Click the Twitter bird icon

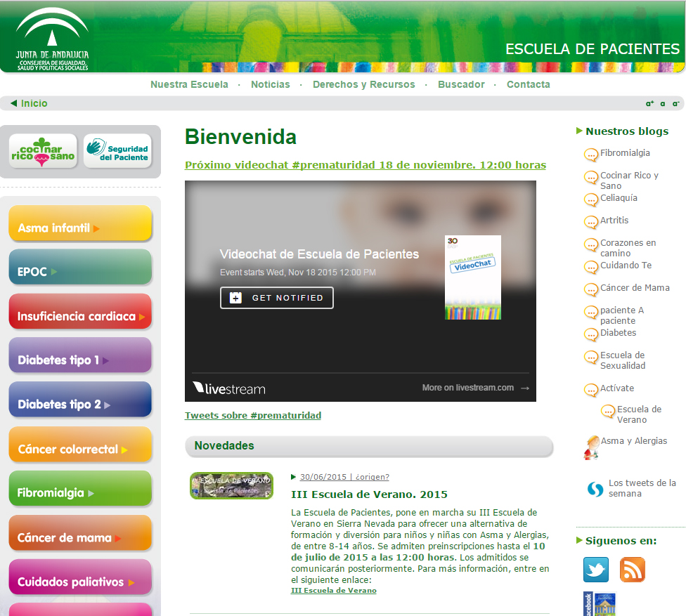click(x=596, y=570)
